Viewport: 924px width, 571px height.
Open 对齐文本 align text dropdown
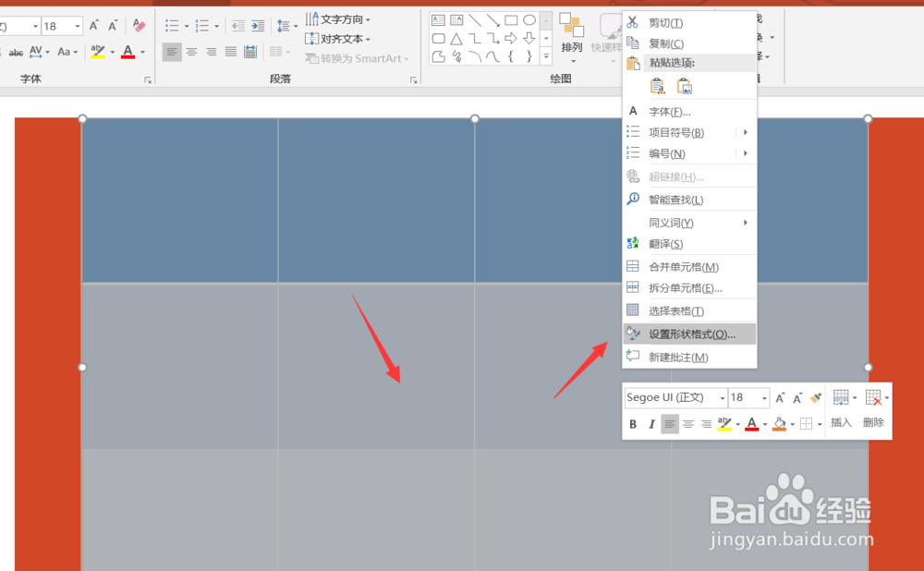338,39
